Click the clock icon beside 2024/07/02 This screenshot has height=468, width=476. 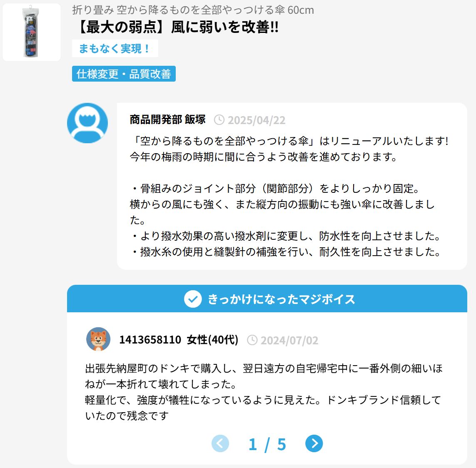pos(252,340)
